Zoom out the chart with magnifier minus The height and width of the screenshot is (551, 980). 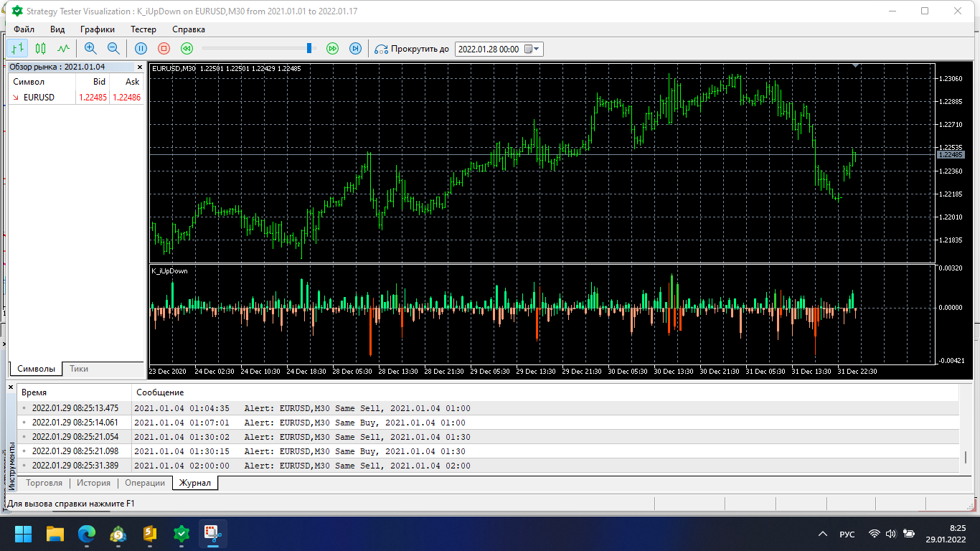click(x=113, y=49)
